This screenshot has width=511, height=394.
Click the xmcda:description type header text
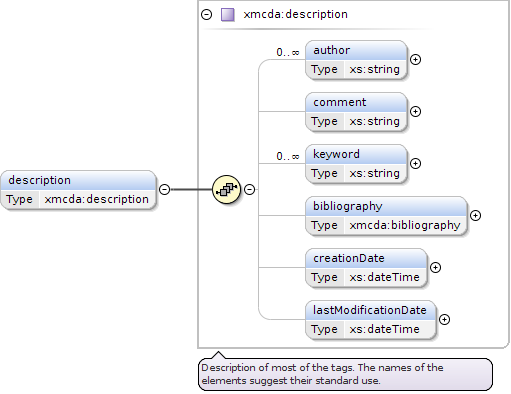(295, 14)
